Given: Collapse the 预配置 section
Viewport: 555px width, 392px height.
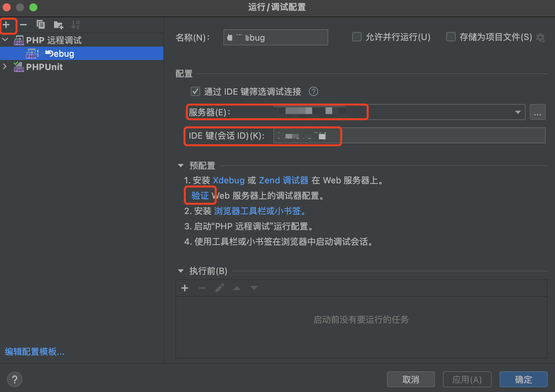Looking at the screenshot, I should pos(181,165).
